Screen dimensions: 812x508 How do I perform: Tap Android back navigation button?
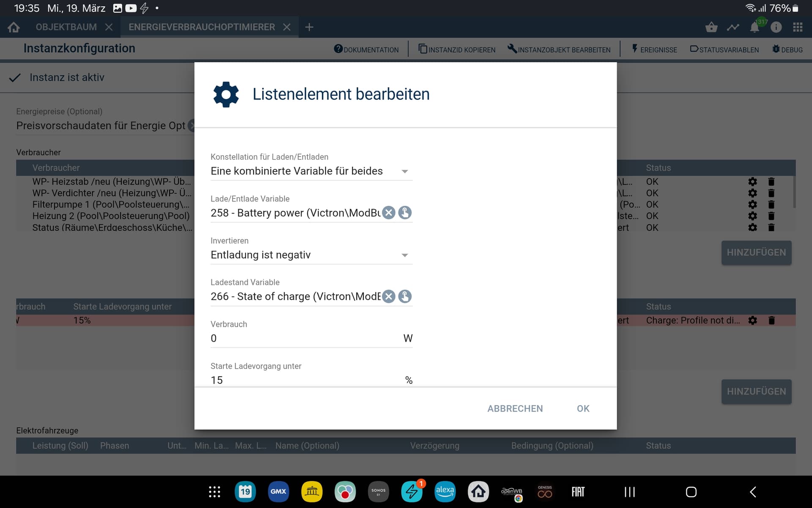point(753,492)
